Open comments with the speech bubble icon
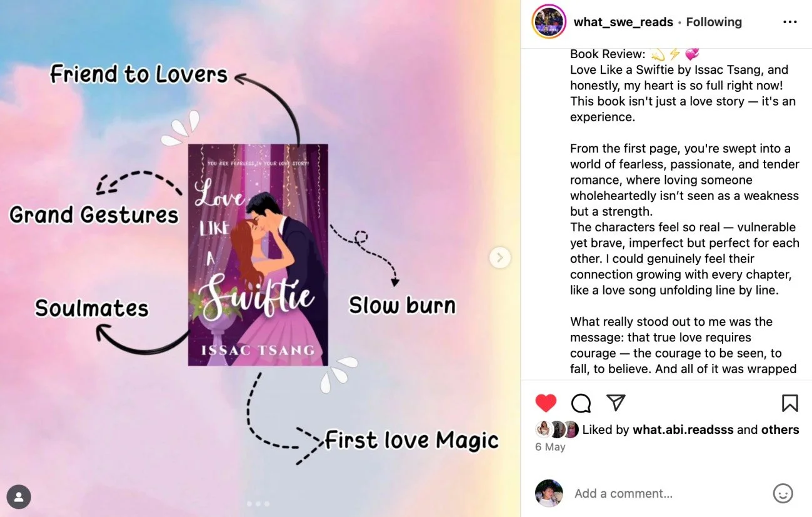Screen dimensions: 812x517 (581, 403)
